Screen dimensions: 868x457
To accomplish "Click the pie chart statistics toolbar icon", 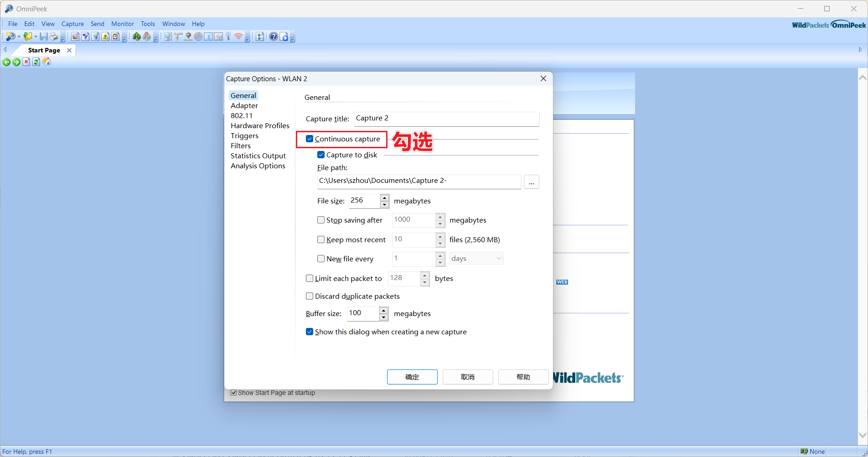I will click(198, 36).
